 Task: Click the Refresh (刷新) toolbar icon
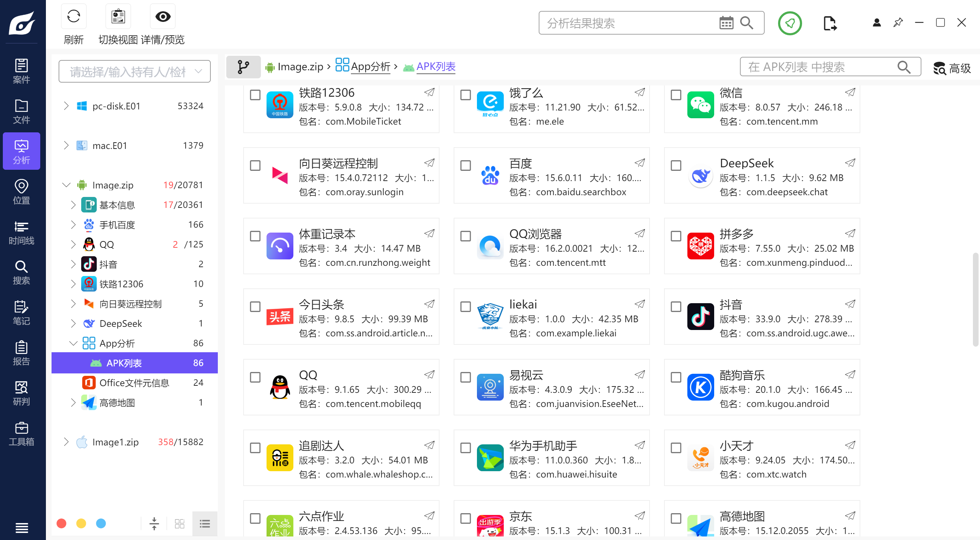(73, 16)
